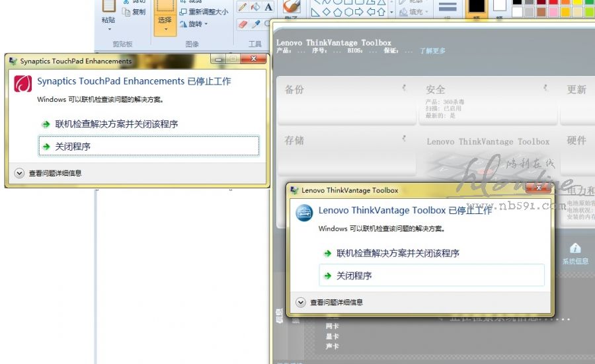Expand the Security (安全) panel arrow
Image resolution: width=595 pixels, height=364 pixels.
coord(545,88)
